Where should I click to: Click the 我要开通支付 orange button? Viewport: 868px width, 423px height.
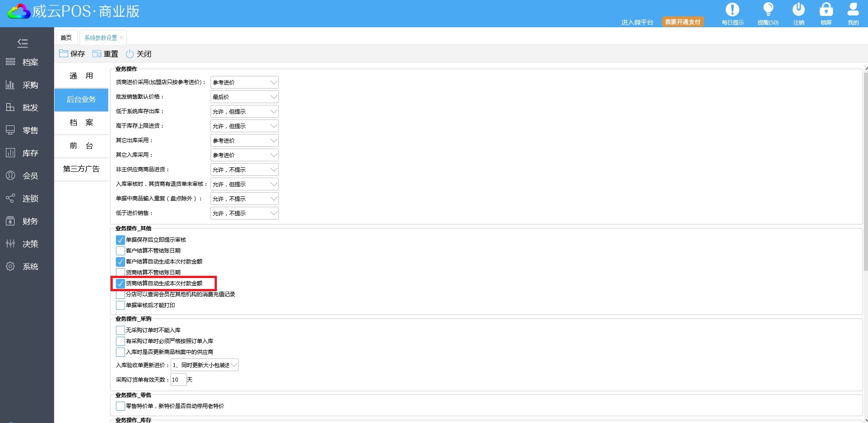point(682,22)
